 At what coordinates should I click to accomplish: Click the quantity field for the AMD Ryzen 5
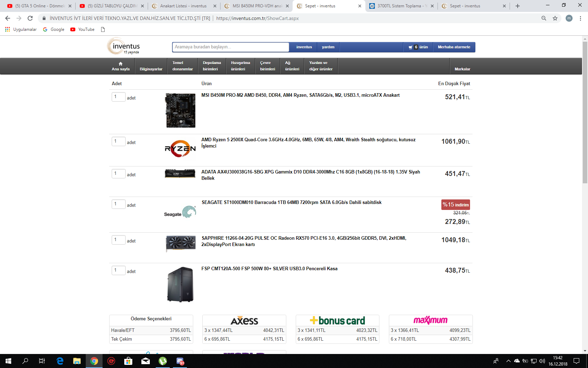[x=118, y=141]
